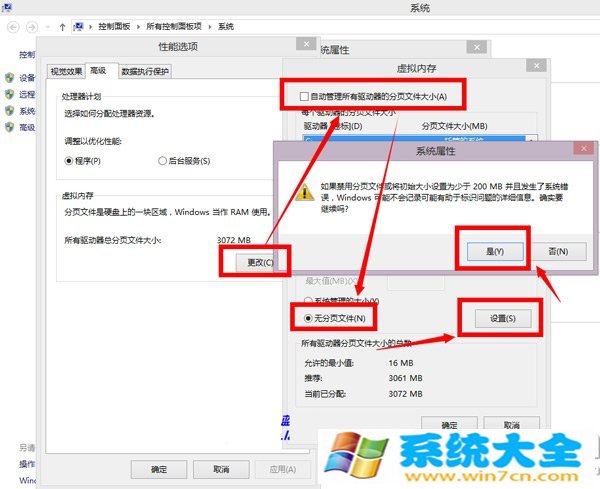Open the 高级 link in sidebar
This screenshot has height=489, width=600.
(x=27, y=127)
